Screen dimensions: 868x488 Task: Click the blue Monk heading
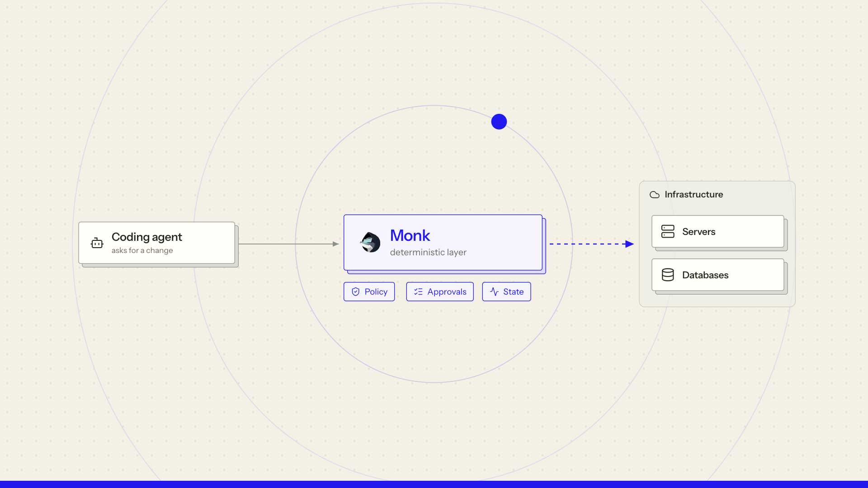click(x=410, y=235)
